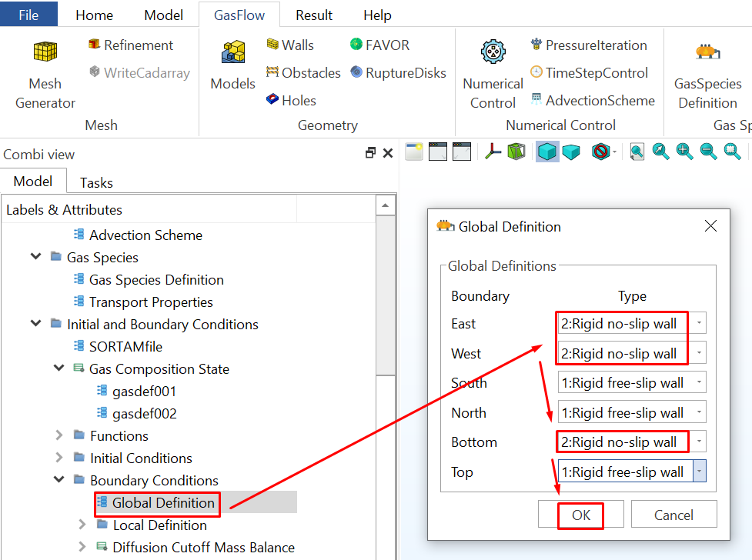Screen dimensions: 752x560
Task: Click Cancel in Global Definition dialog
Action: coord(673,515)
